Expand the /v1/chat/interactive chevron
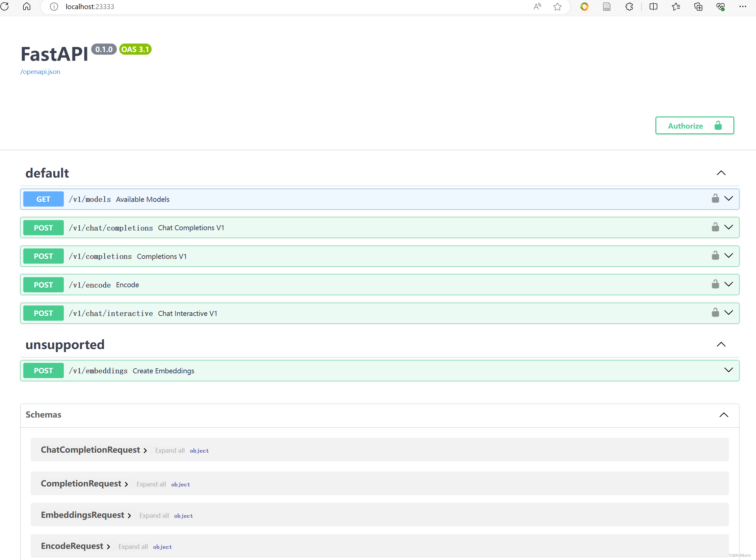Viewport: 756px width, 560px height. pyautogui.click(x=729, y=312)
